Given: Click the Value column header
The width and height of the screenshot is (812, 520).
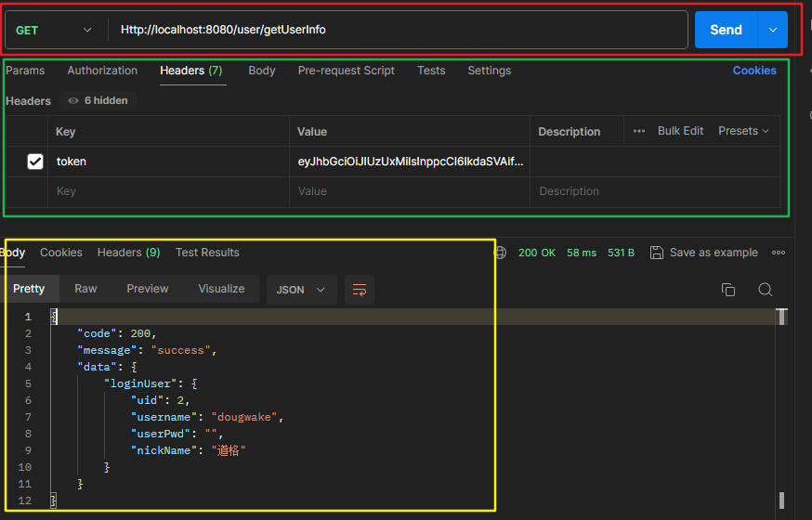Looking at the screenshot, I should pos(312,132).
